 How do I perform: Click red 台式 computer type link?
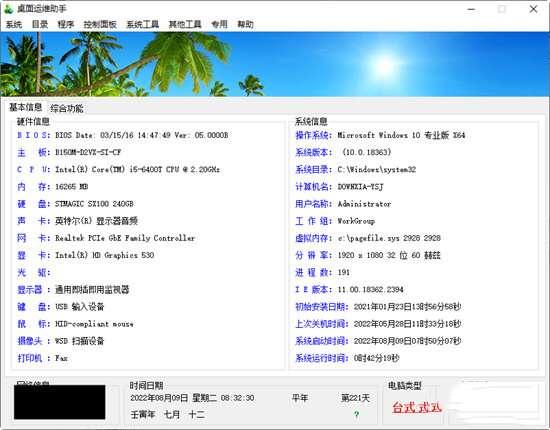click(x=417, y=407)
